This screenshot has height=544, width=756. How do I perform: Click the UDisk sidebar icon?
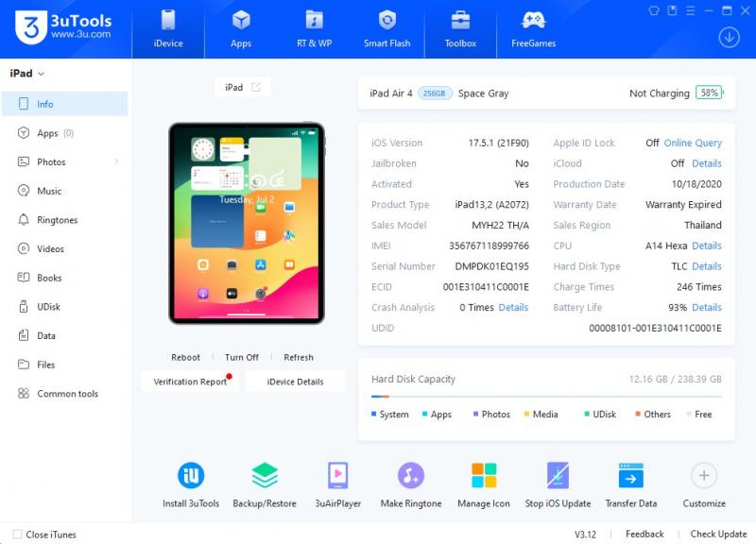coord(23,306)
